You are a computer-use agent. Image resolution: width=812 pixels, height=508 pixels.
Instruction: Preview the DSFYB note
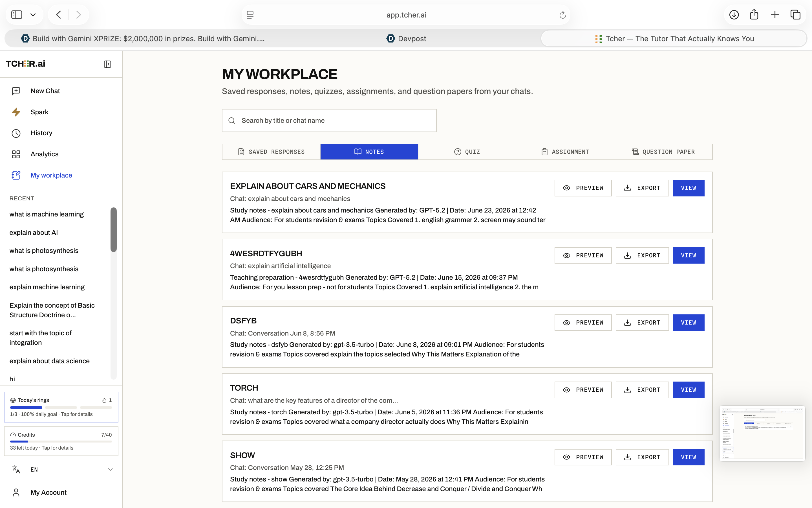click(583, 323)
